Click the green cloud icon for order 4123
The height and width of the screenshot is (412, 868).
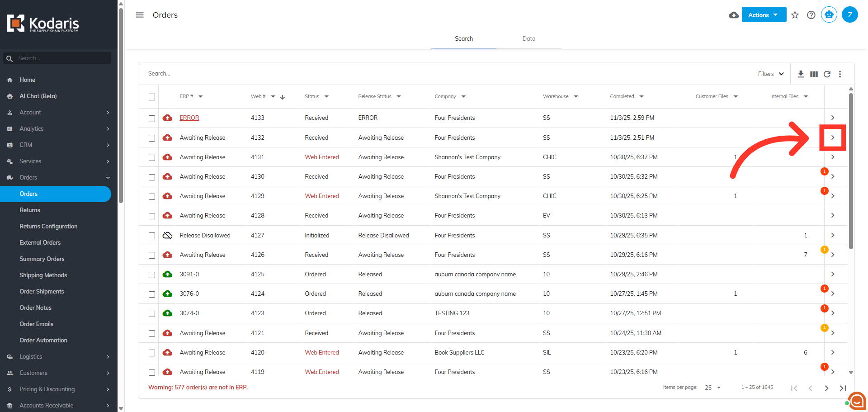pos(168,313)
